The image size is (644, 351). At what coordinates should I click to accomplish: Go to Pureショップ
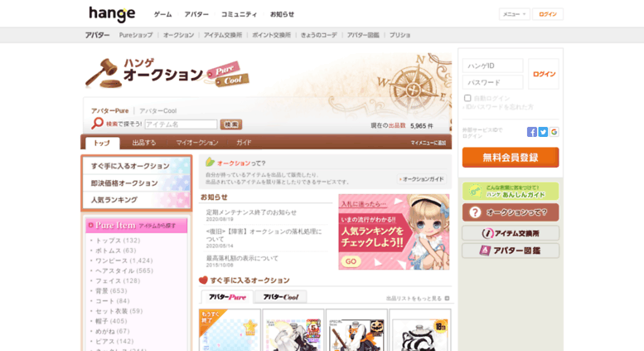click(136, 36)
